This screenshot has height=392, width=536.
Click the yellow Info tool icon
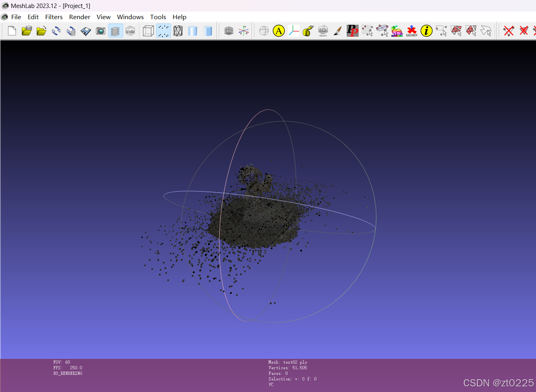tap(427, 31)
